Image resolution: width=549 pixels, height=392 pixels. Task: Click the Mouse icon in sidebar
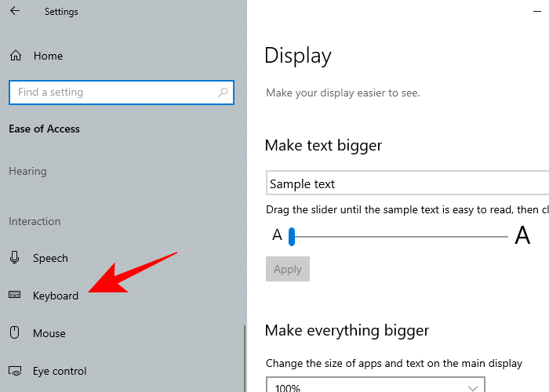[x=15, y=333]
